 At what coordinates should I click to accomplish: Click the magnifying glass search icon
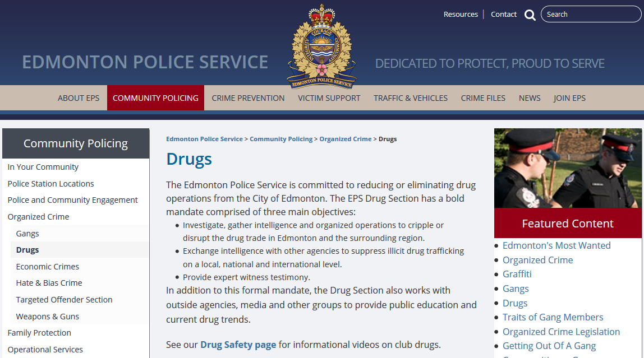530,15
